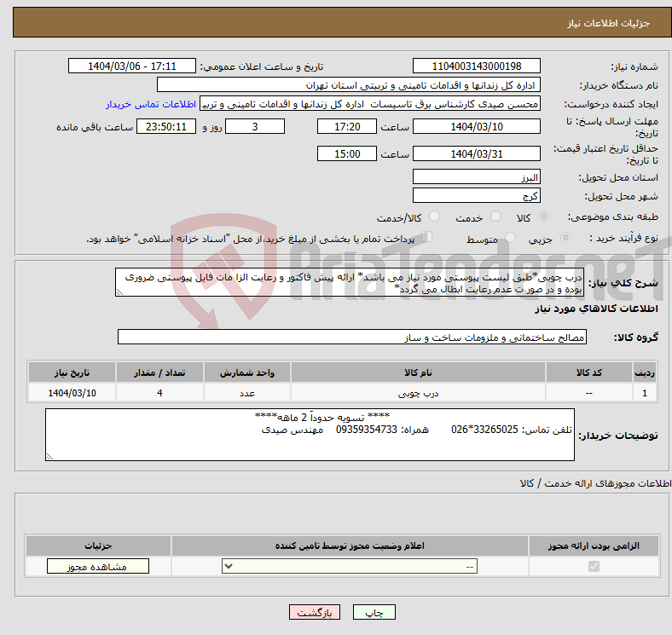Click the نام کالا column header

418,372
